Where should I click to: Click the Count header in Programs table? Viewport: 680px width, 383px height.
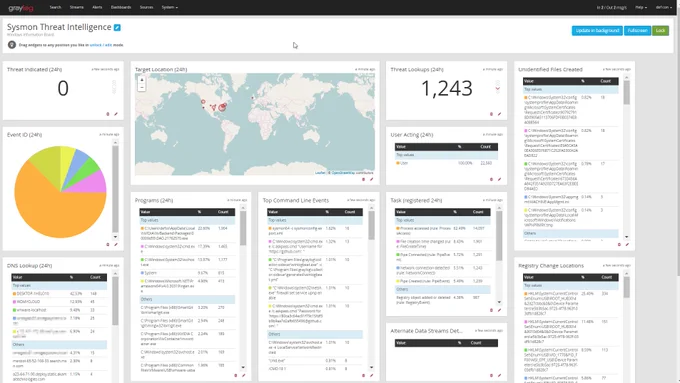coord(223,212)
